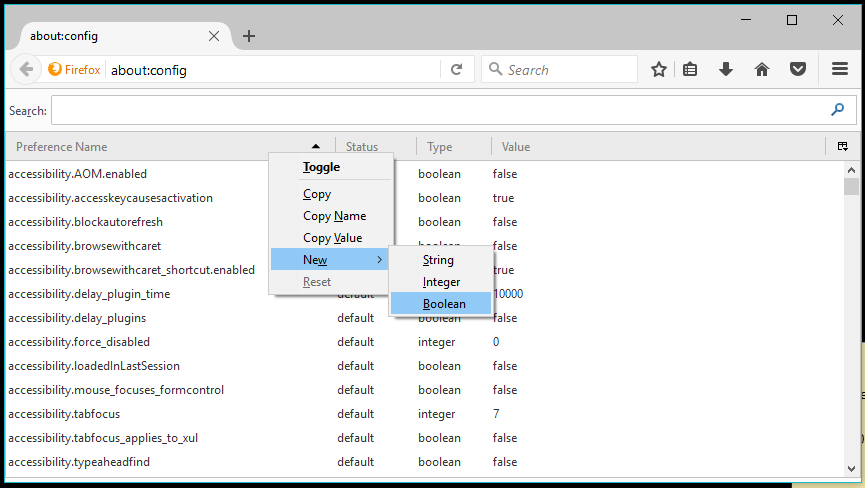Click the back arrow navigation button
Image resolution: width=865 pixels, height=488 pixels.
26,70
